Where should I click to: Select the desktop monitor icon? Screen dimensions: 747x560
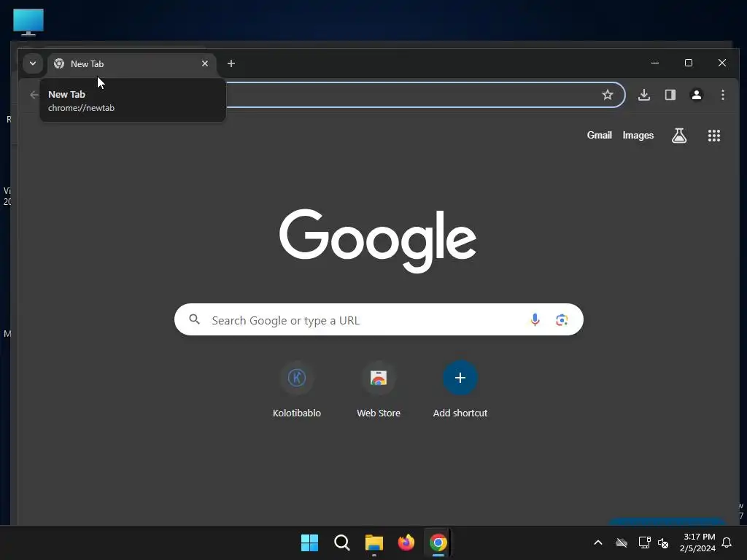(28, 23)
